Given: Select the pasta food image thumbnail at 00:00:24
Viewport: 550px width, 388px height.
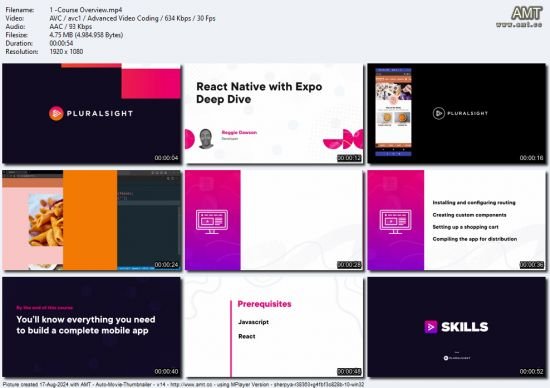Looking at the screenshot, I should pos(92,220).
